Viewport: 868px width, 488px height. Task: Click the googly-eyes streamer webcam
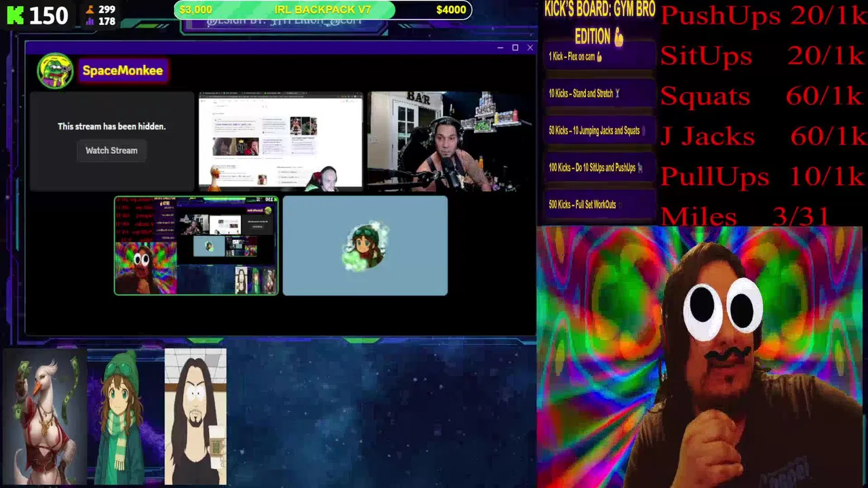point(699,357)
